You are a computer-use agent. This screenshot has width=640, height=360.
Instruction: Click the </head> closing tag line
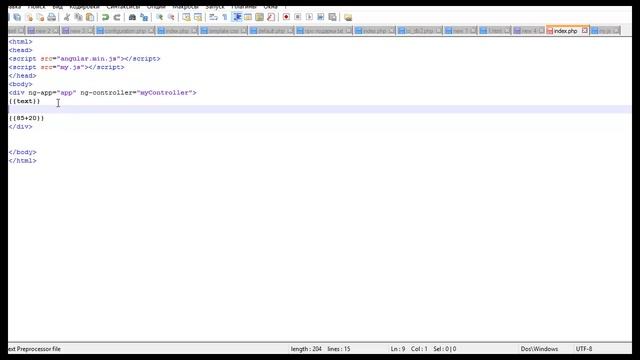[x=22, y=76]
